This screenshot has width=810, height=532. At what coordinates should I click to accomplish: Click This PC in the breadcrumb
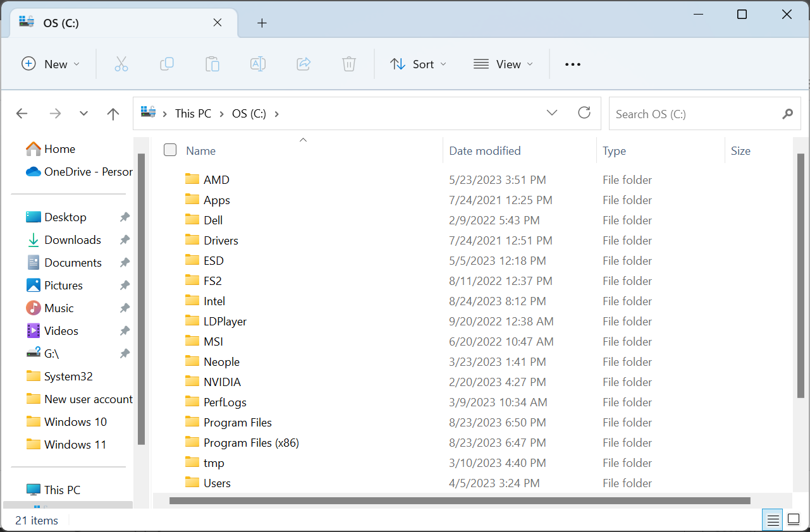click(x=193, y=114)
